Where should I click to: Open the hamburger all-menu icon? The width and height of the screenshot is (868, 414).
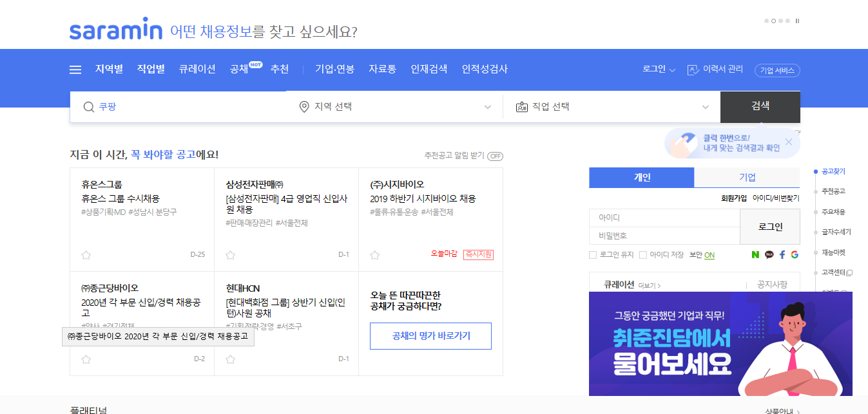tap(75, 70)
